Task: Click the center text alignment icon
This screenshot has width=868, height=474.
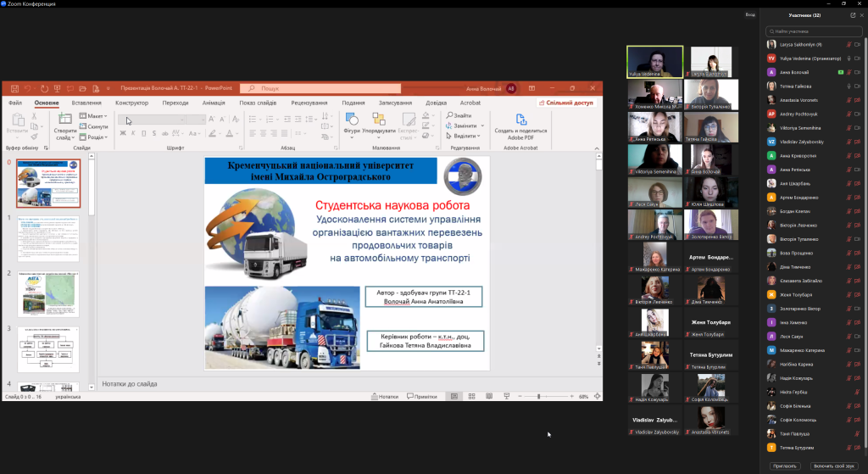Action: (263, 133)
